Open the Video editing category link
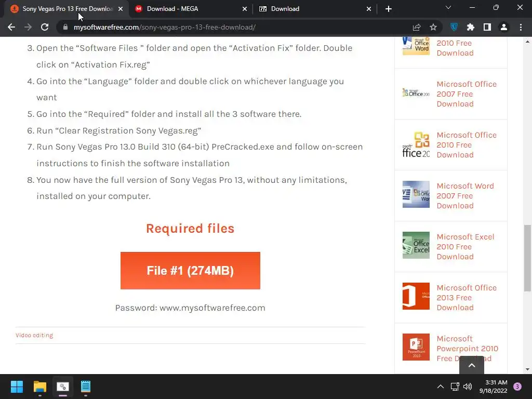The image size is (532, 399). [34, 335]
